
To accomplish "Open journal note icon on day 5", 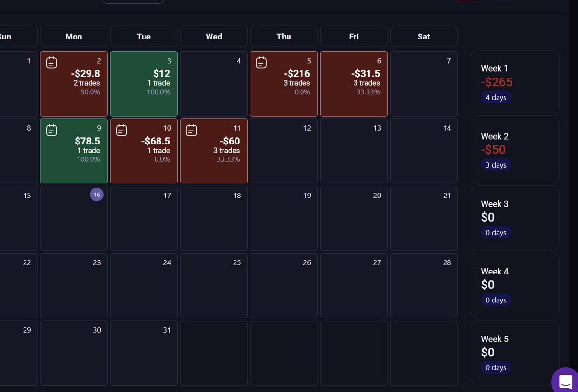I will coord(261,63).
